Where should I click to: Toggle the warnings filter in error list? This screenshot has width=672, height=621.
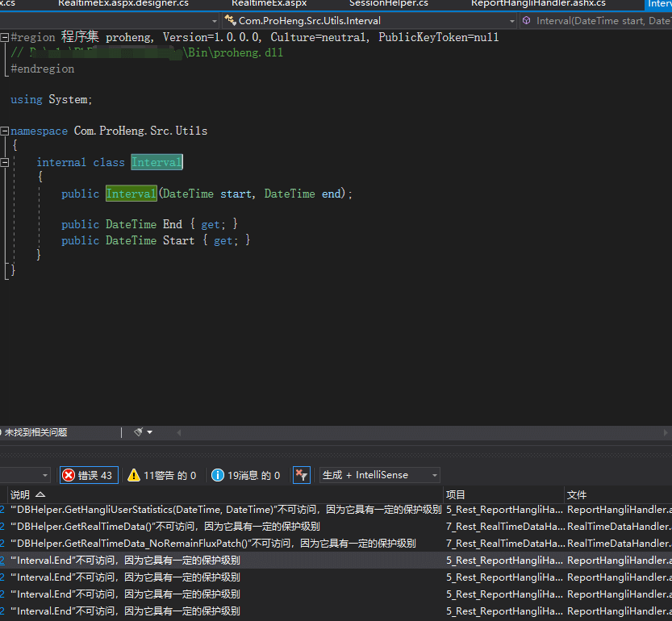pyautogui.click(x=161, y=475)
